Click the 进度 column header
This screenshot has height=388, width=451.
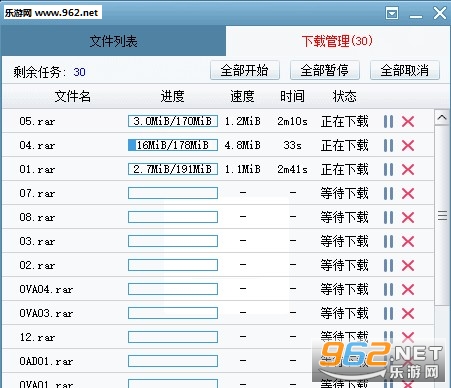tap(172, 96)
